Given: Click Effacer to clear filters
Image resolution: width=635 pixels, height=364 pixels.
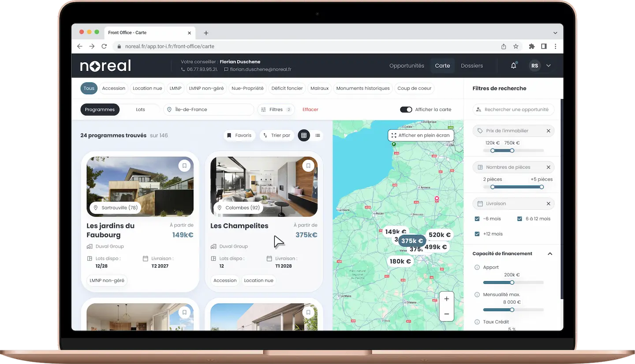Looking at the screenshot, I should (x=310, y=110).
